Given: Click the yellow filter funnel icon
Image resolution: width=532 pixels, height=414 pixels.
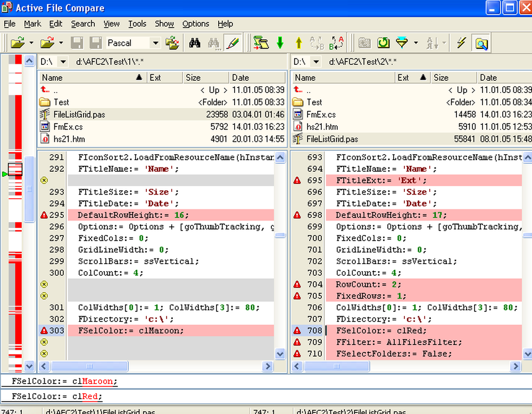Looking at the screenshot, I should pos(402,43).
